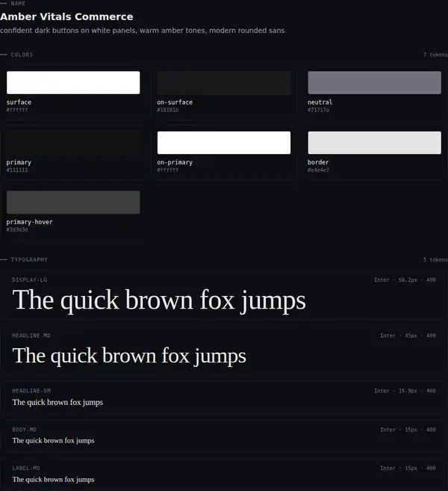Viewport: 448px width, 491px height.
Task: Select the on-surface dark swatch
Action: pos(224,82)
